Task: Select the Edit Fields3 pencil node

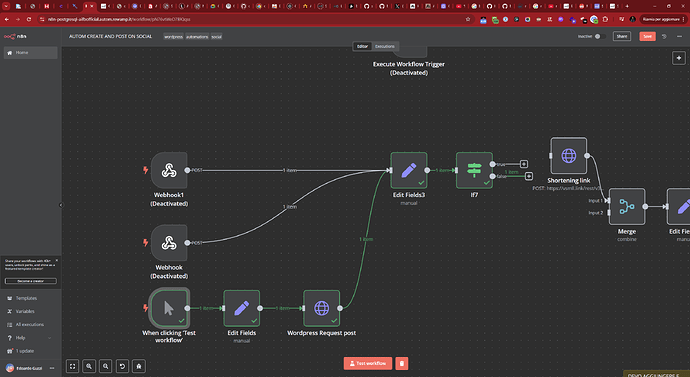Action: point(409,170)
